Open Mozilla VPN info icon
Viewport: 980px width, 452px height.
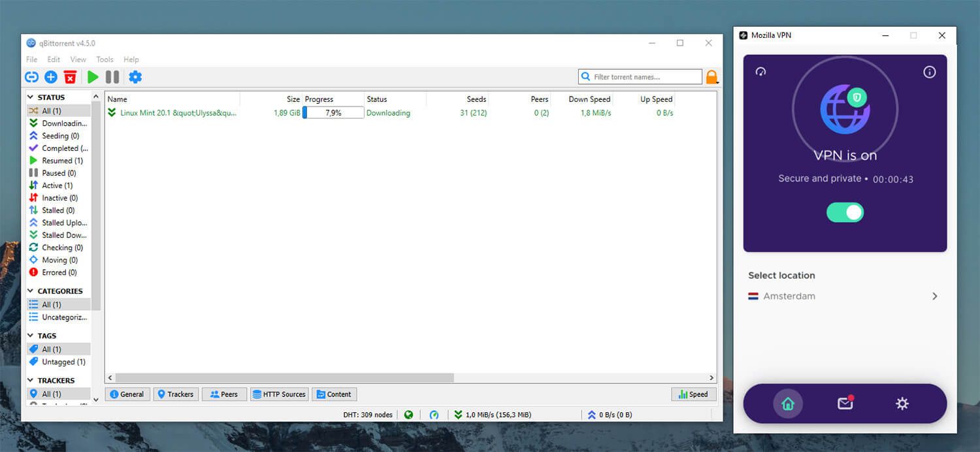(x=930, y=72)
